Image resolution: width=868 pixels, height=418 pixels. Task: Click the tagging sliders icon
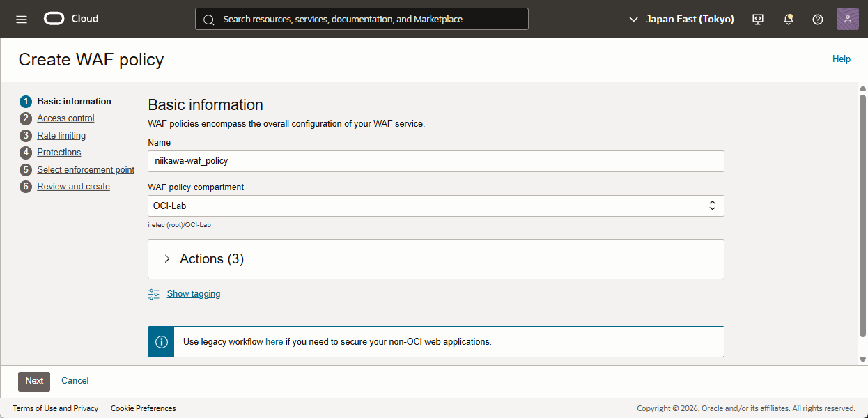pyautogui.click(x=154, y=294)
